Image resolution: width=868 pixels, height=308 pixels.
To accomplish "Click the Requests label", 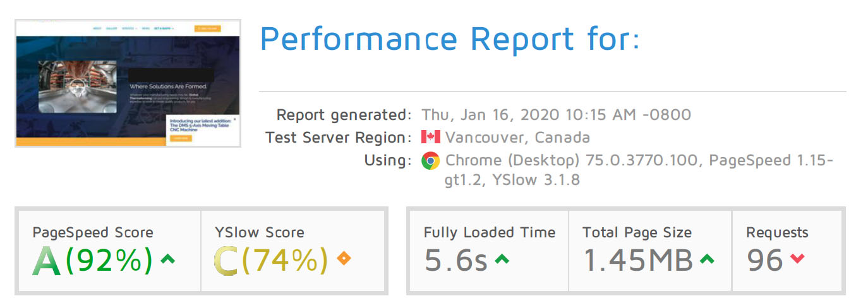I will 778,232.
